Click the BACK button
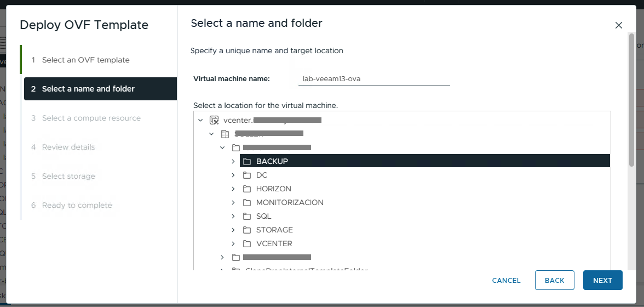This screenshot has width=644, height=307. click(x=554, y=280)
